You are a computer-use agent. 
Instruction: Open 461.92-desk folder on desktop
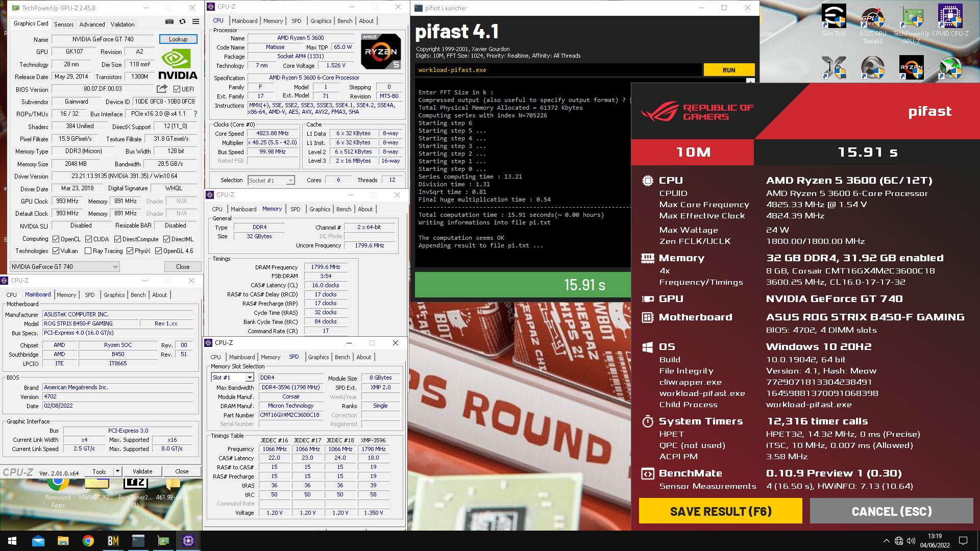(174, 490)
